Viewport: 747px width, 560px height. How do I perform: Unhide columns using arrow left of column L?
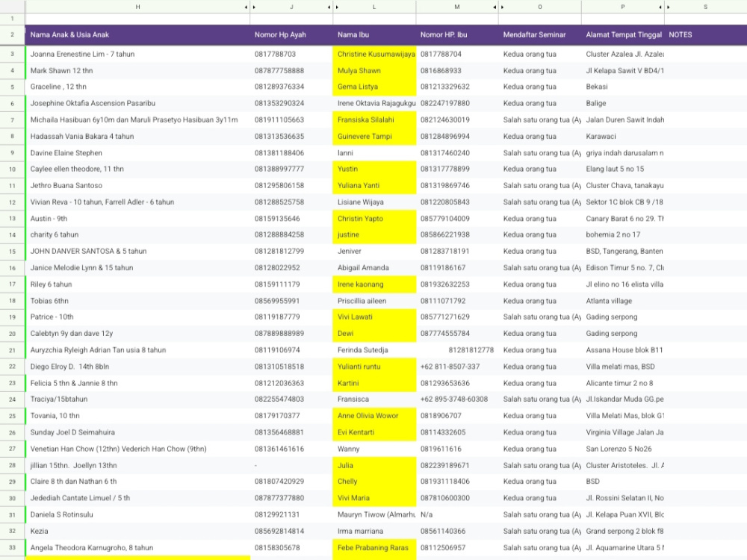coord(337,7)
